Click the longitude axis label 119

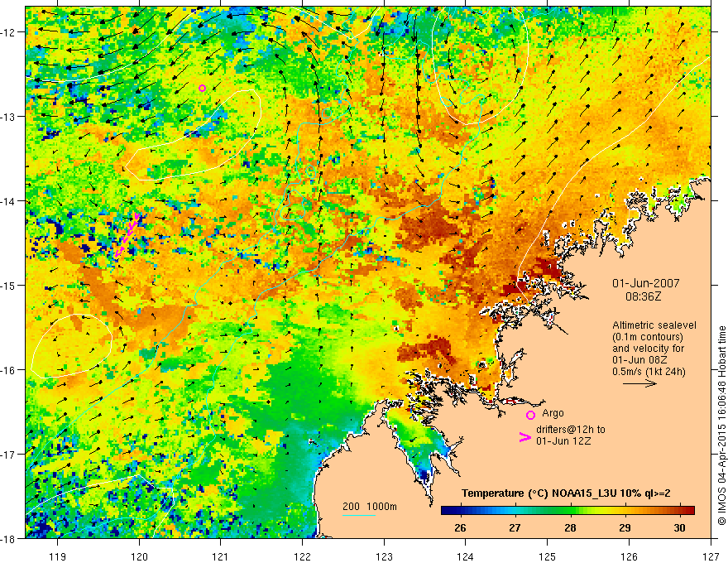pos(58,556)
